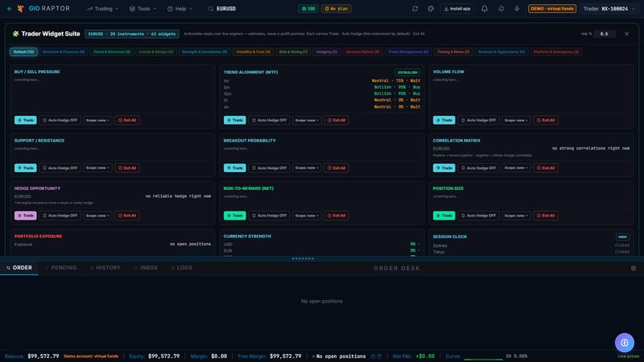The image size is (644, 362).
Task: Toggle Auto Hedge in Hedge Opportunity
Action: (x=60, y=216)
